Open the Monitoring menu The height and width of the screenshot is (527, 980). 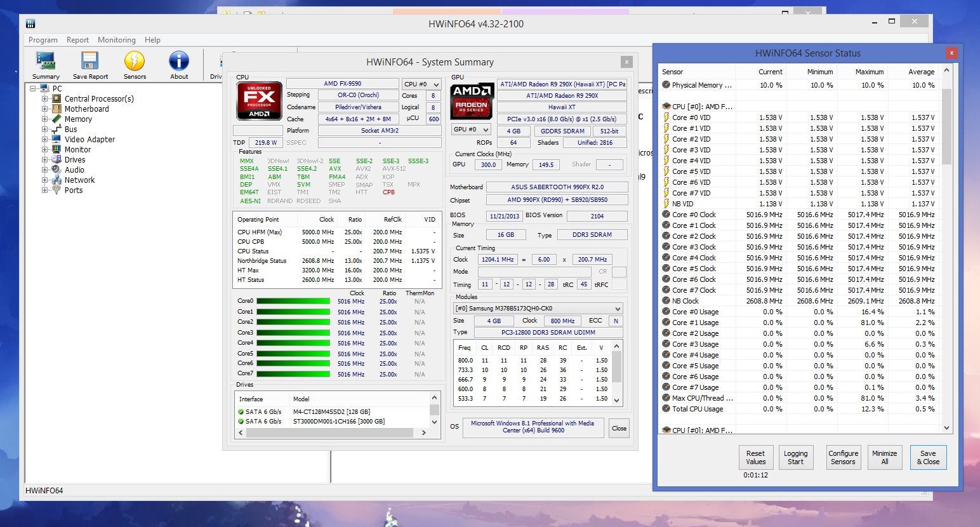click(x=117, y=40)
